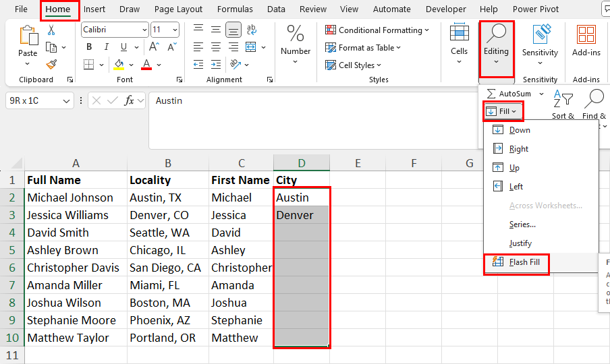Open the Clipboard dialog launcher
This screenshot has width=610, height=364.
[70, 80]
